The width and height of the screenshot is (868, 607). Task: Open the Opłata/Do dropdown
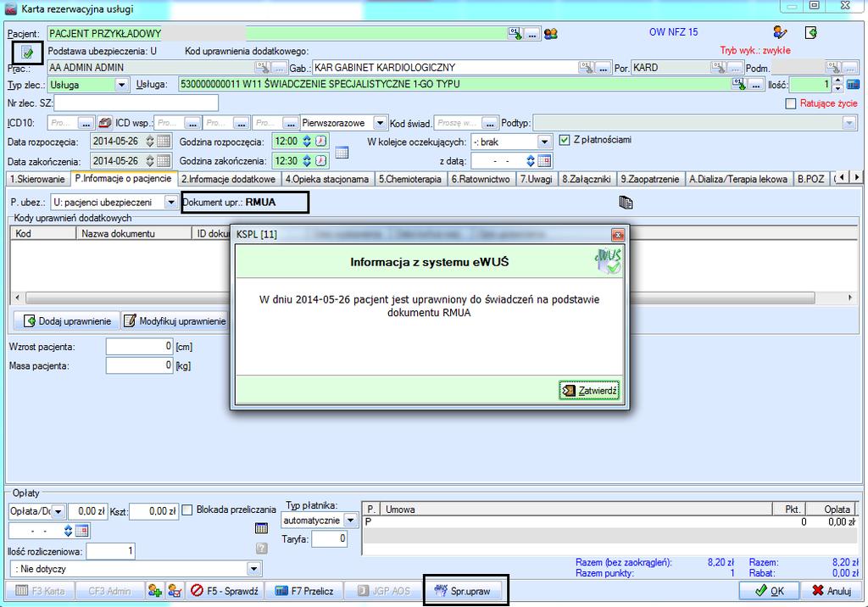[x=58, y=511]
